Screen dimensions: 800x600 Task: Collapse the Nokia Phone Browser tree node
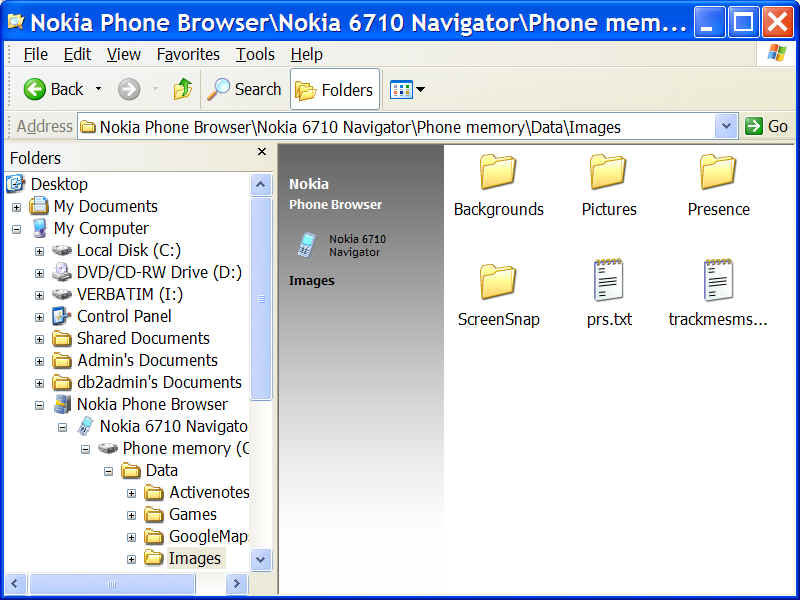point(39,405)
